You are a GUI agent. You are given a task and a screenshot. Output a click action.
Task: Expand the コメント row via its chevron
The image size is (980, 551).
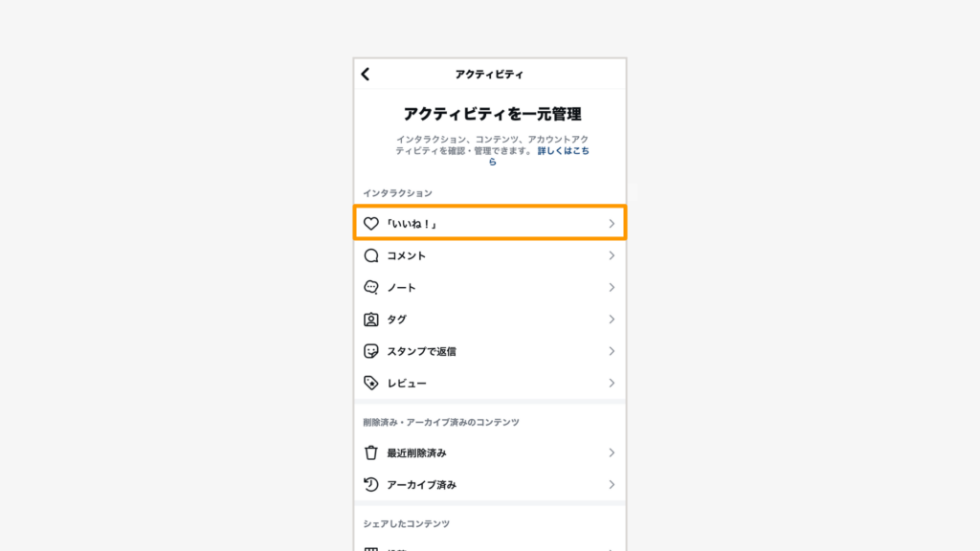612,255
